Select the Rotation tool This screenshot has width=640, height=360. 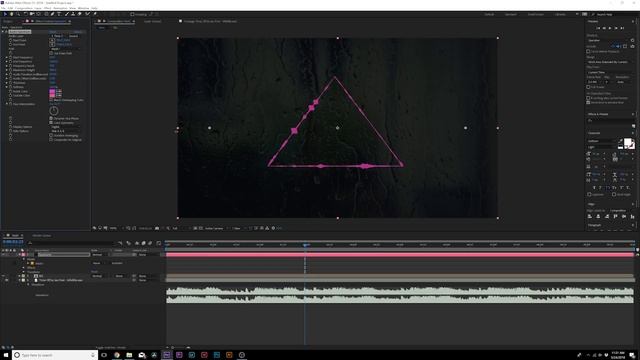(25, 14)
